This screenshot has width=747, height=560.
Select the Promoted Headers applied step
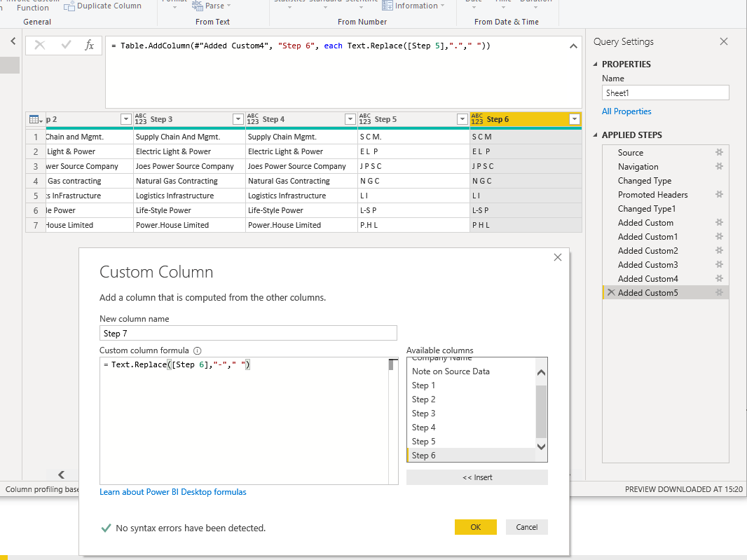(652, 195)
